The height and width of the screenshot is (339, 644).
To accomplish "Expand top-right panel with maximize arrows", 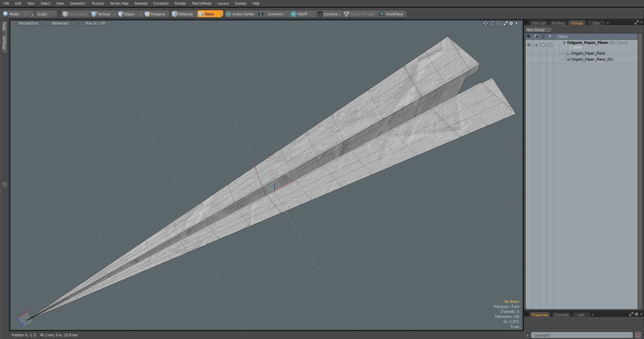I will 636,23.
